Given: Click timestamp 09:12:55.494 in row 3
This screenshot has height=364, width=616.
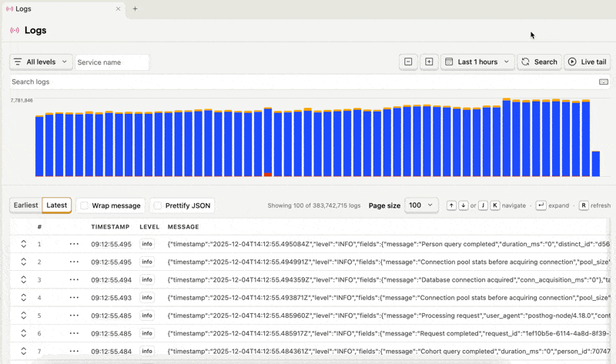Looking at the screenshot, I should [x=111, y=280].
